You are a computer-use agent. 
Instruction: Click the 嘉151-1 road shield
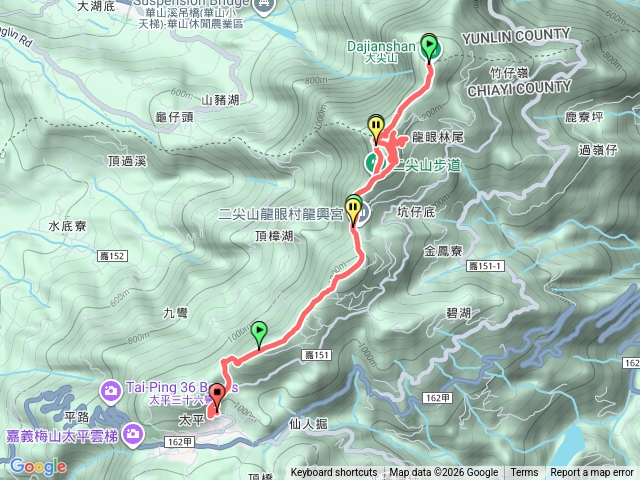485,266
